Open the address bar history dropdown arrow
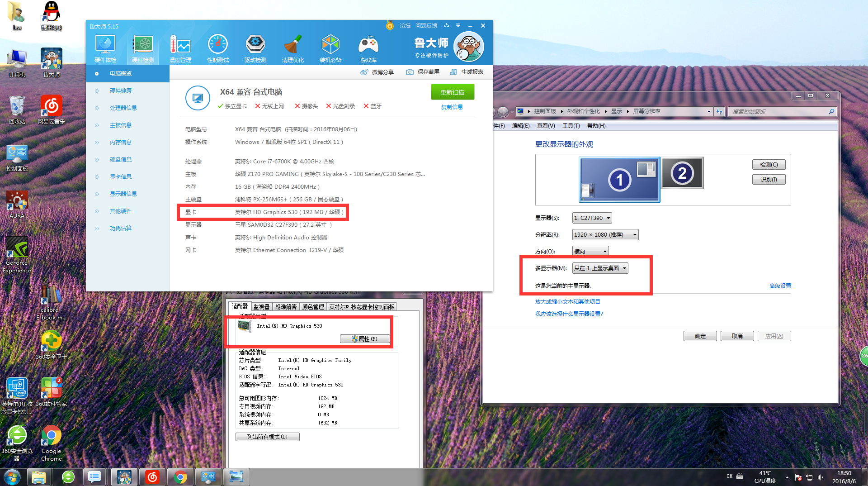This screenshot has height=486, width=868. [x=709, y=111]
